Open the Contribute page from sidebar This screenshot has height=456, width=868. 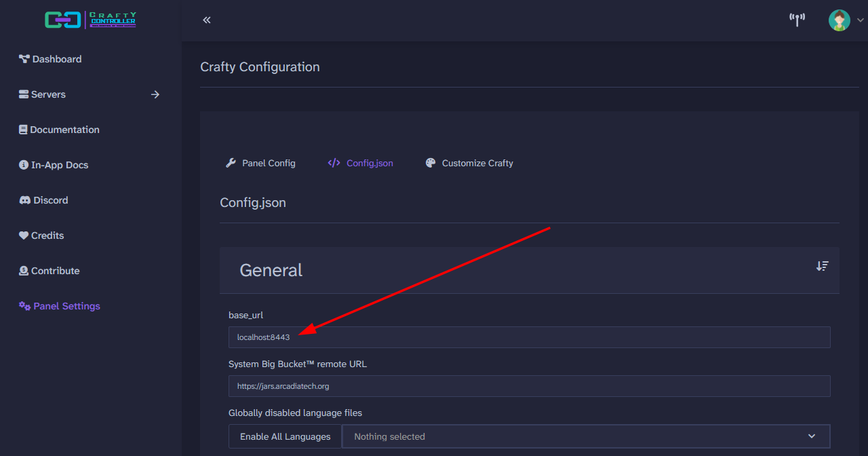click(22, 271)
